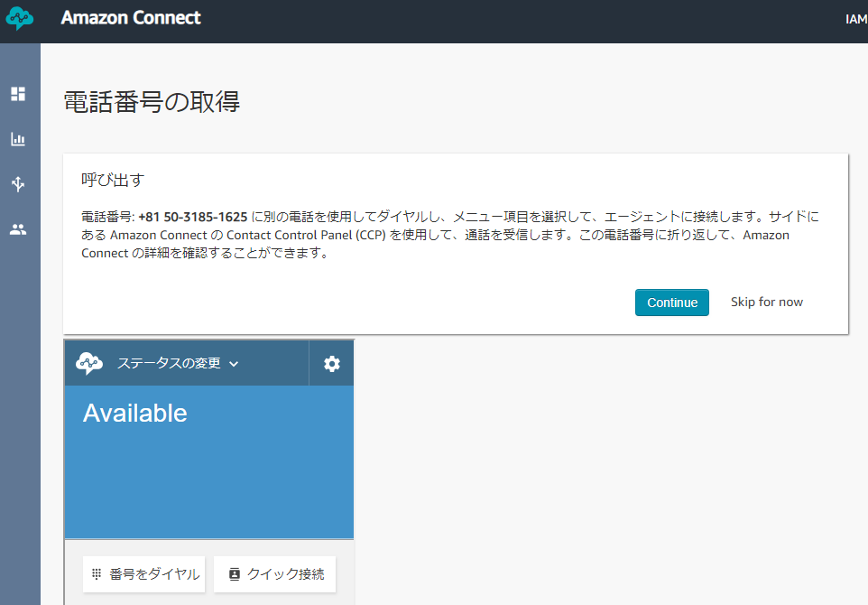Click the dial pad dots icon
This screenshot has width=868, height=605.
(x=97, y=574)
